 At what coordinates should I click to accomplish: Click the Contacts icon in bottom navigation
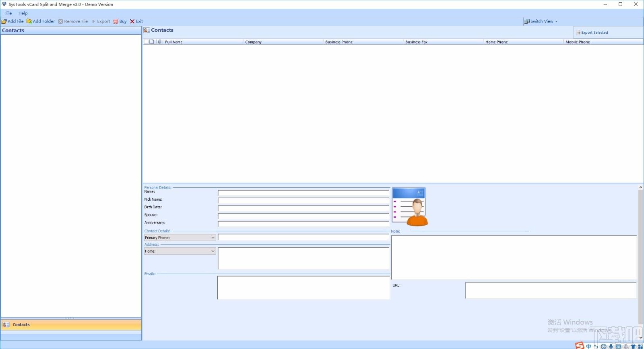(x=6, y=324)
